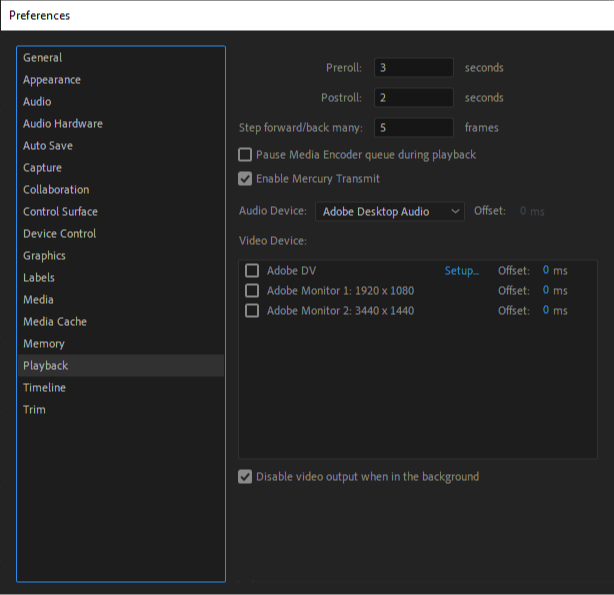The width and height of the screenshot is (614, 595).
Task: Check the Adobe DV video device
Action: tap(252, 271)
